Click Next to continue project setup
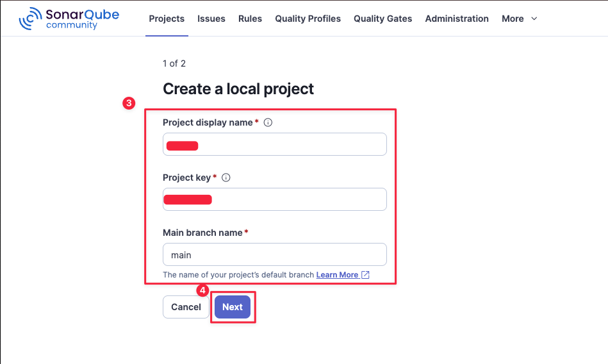This screenshot has width=608, height=364. click(233, 307)
